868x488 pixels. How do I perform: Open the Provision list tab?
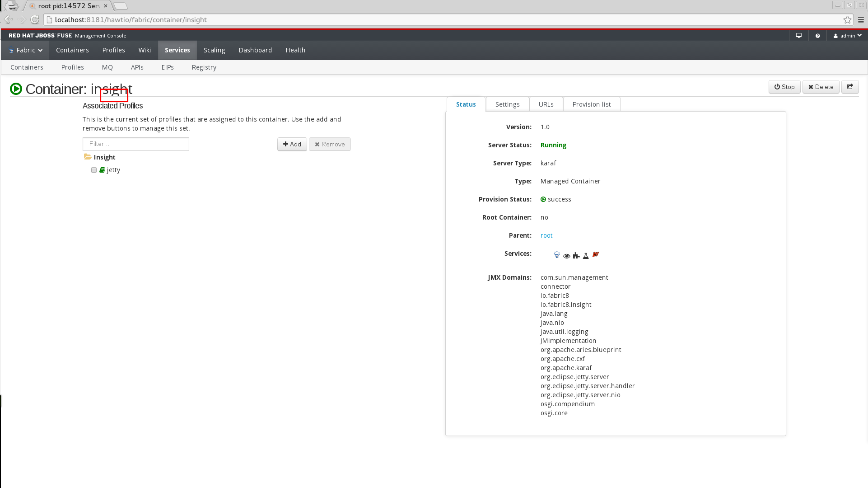(x=591, y=104)
